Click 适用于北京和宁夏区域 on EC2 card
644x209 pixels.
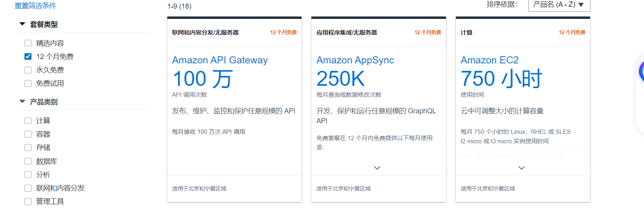488,189
